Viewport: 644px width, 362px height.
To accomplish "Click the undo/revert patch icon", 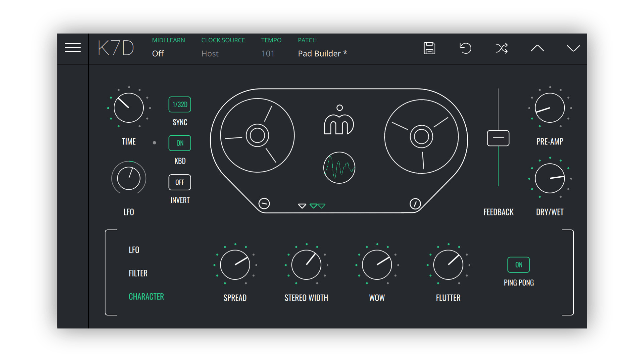I will [465, 48].
